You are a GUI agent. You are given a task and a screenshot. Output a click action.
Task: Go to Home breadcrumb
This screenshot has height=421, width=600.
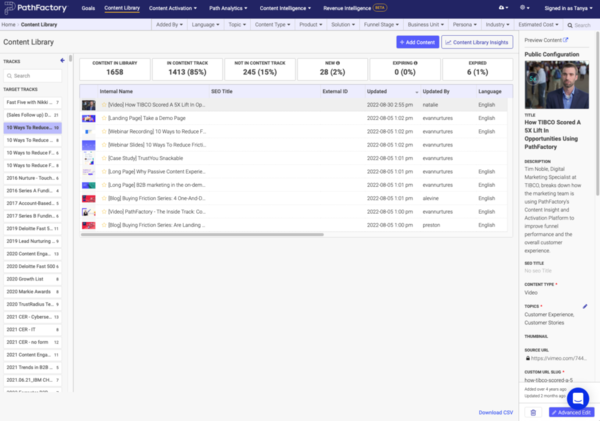click(x=8, y=24)
